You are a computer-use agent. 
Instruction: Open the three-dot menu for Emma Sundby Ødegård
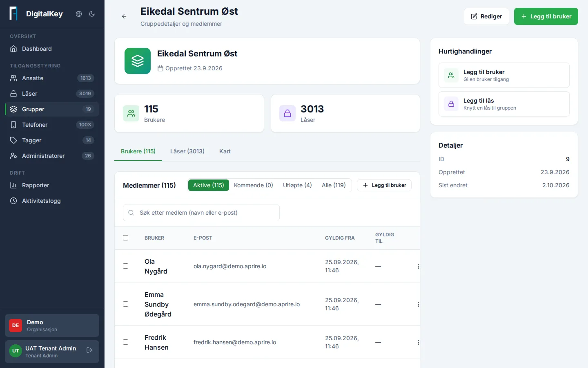click(x=418, y=304)
